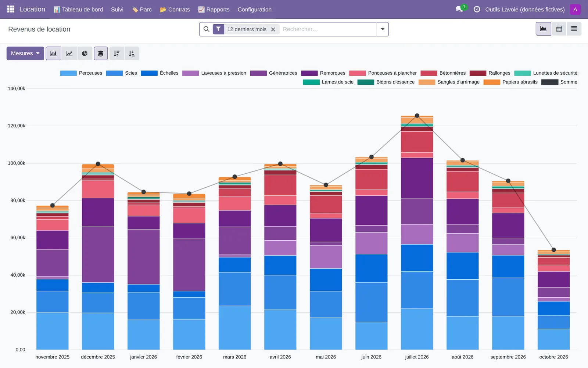Remove the 12 derniers mois filter

[x=273, y=29]
